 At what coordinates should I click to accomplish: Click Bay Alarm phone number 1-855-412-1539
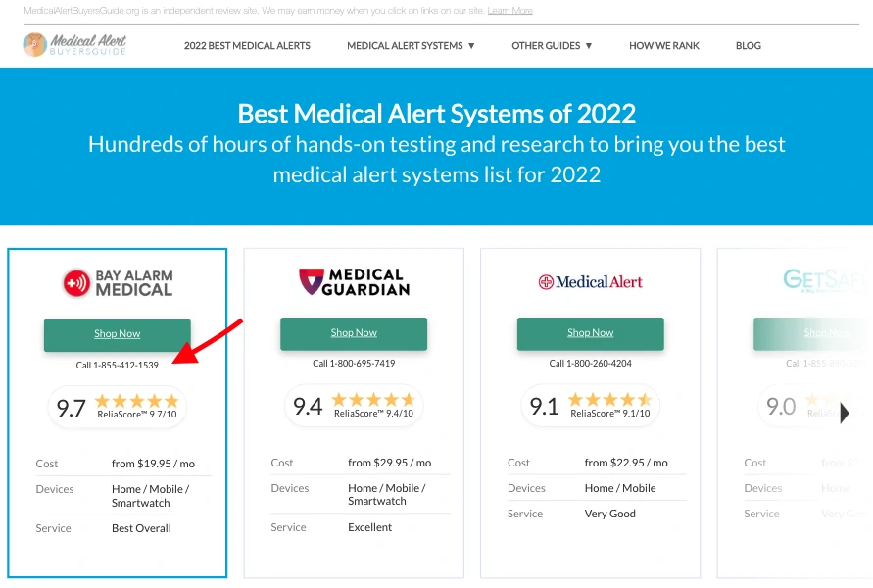[118, 366]
